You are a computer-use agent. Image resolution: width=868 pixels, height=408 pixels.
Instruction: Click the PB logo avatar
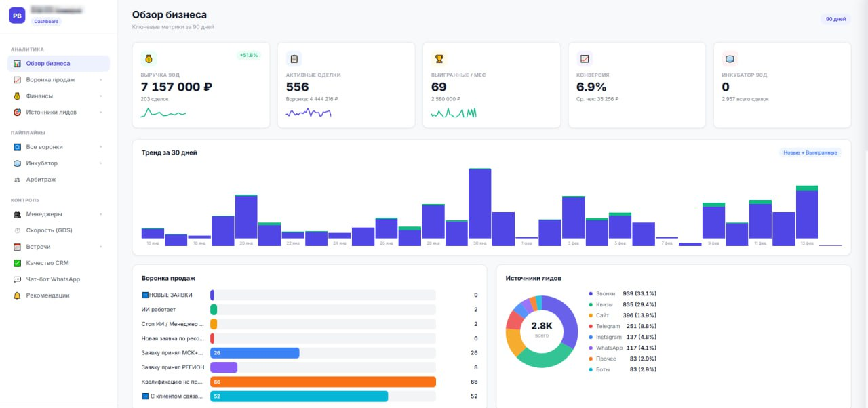[17, 16]
